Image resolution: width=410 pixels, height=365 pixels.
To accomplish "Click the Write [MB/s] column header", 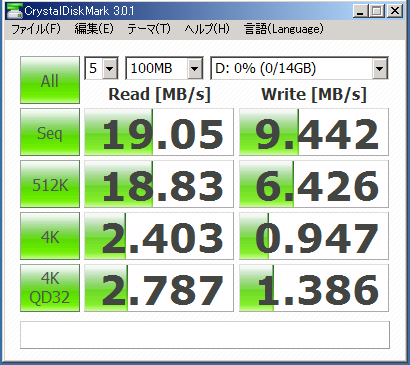I will point(314,94).
